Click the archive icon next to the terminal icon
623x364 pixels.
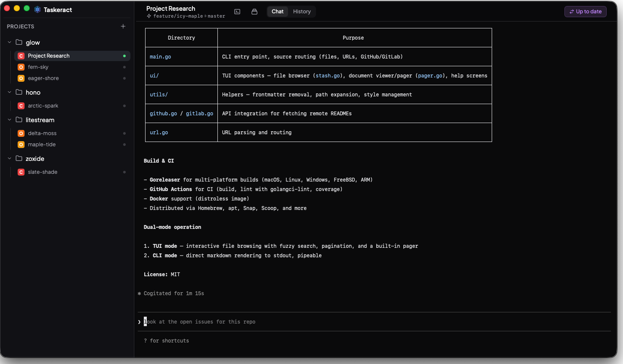click(254, 12)
